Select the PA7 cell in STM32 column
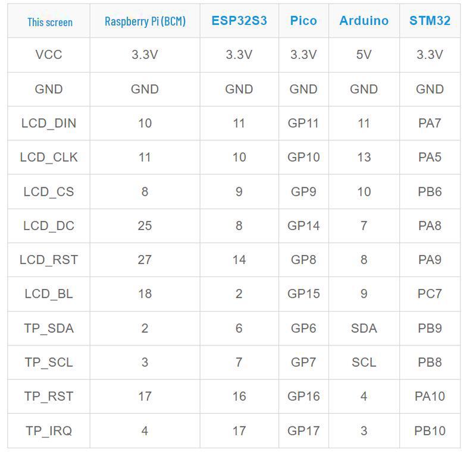The width and height of the screenshot is (476, 459). [430, 123]
